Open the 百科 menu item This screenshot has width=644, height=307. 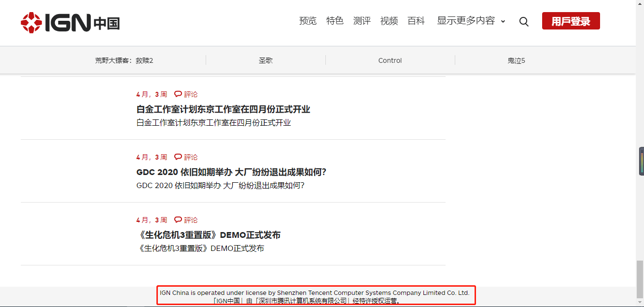[x=416, y=21]
